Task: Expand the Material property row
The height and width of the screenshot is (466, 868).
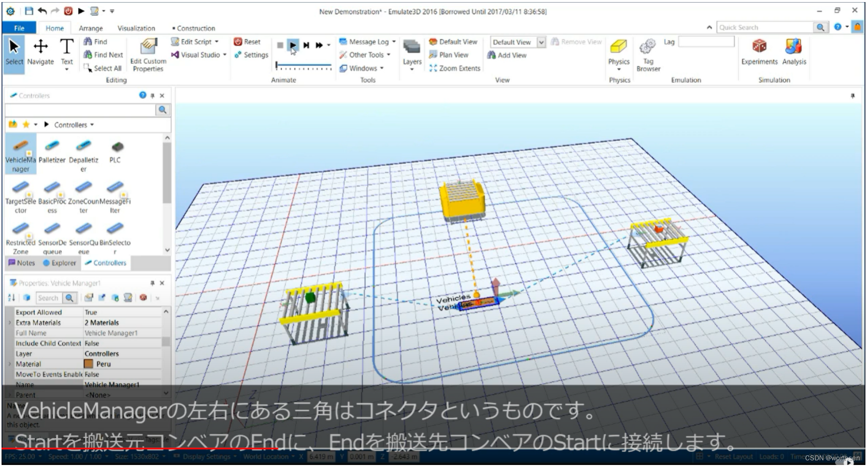Action: [10, 364]
